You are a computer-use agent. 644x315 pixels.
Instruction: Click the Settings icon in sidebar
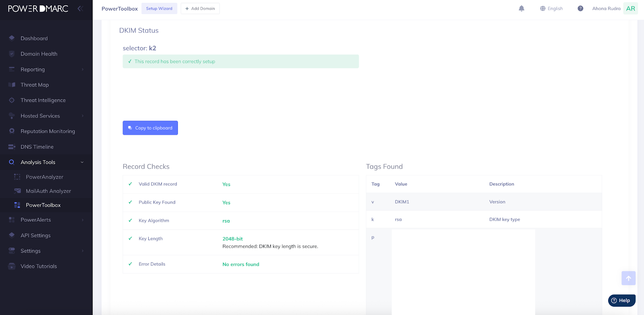(x=12, y=251)
